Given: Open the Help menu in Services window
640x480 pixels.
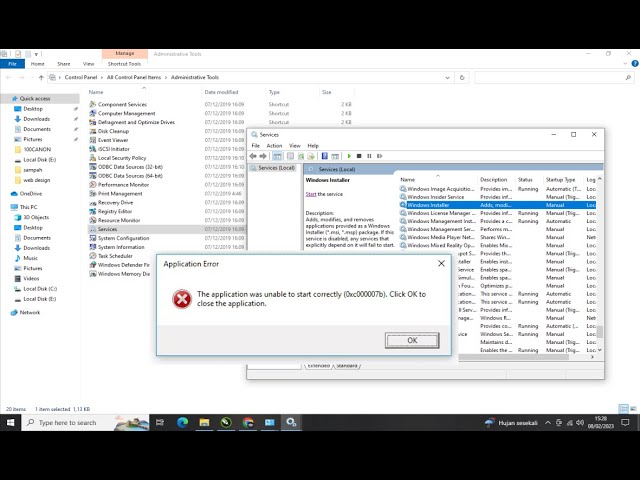Looking at the screenshot, I should (313, 146).
